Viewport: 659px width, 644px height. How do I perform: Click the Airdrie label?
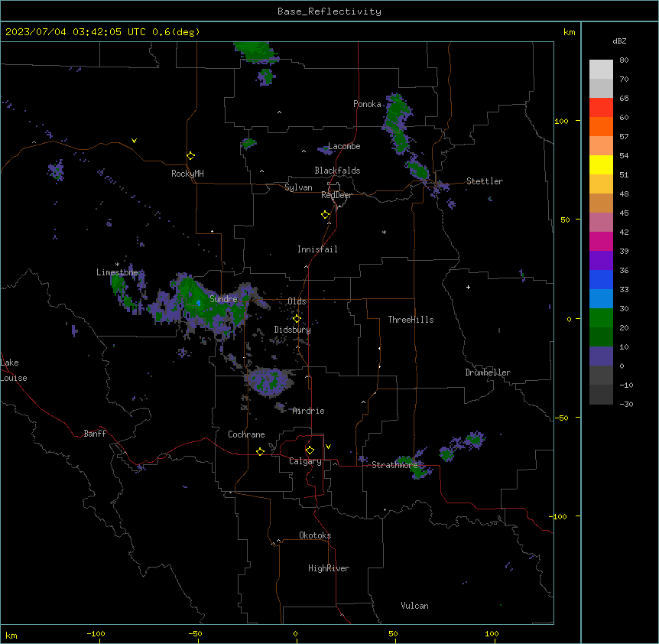[309, 411]
